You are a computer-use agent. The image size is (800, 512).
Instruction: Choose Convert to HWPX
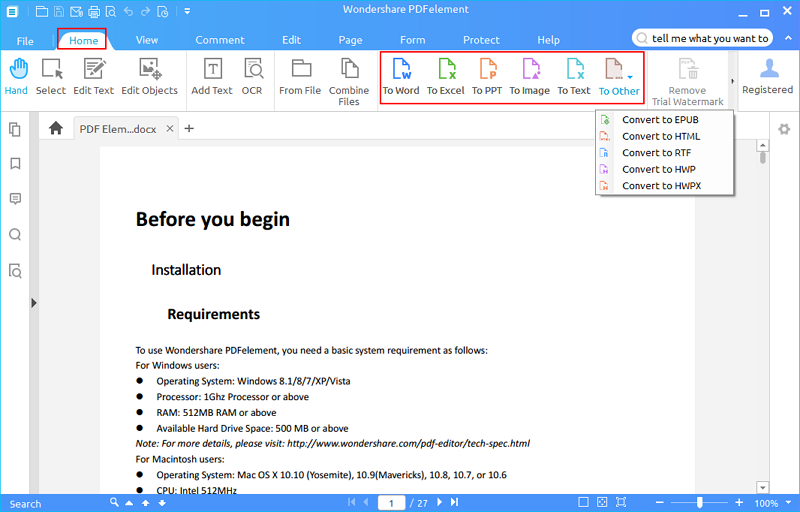(665, 186)
